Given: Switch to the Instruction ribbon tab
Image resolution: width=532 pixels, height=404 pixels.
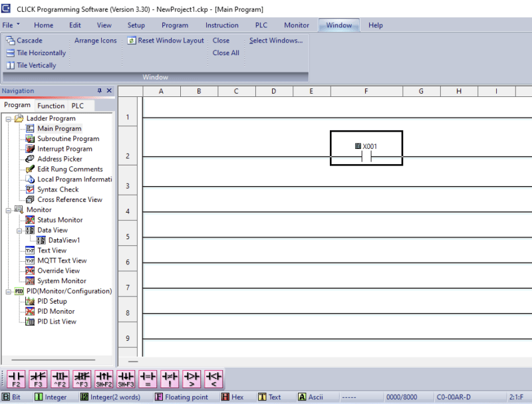Looking at the screenshot, I should click(x=222, y=25).
